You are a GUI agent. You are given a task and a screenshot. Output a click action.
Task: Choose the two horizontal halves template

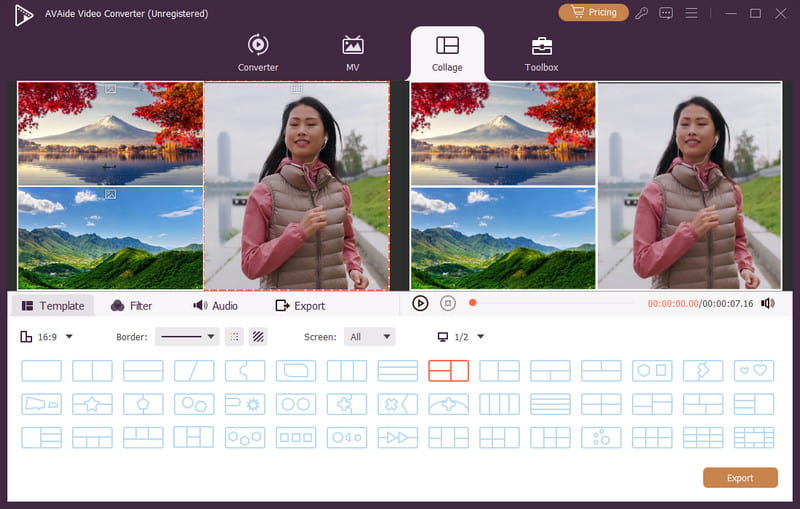(143, 371)
